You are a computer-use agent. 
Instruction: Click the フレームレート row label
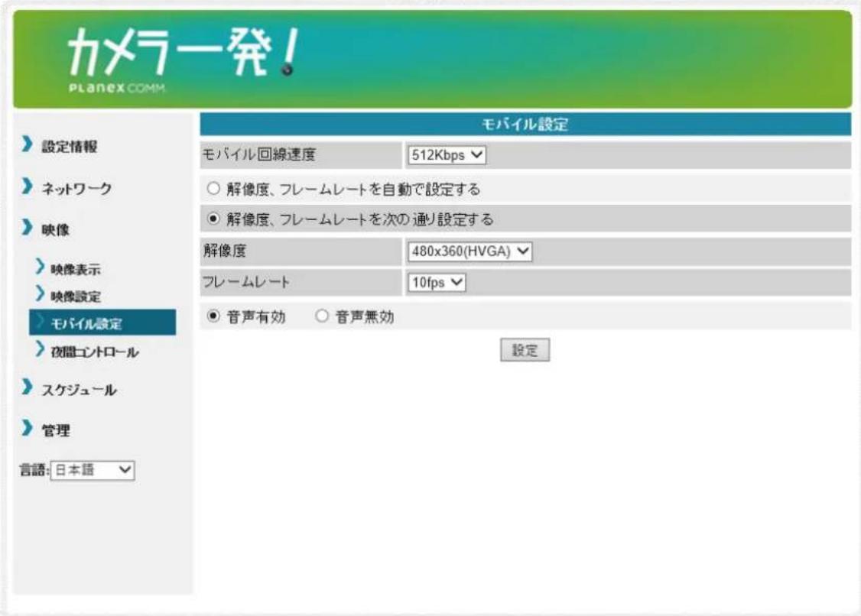tap(246, 282)
